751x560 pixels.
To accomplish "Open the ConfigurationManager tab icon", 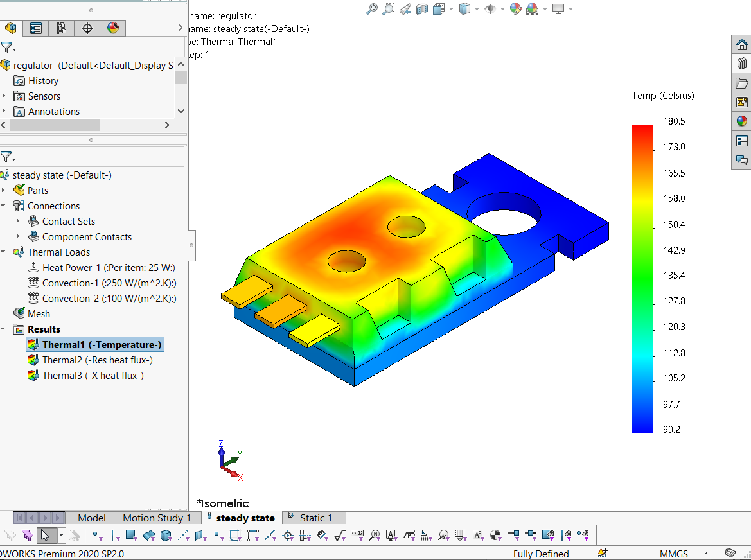I will [62, 28].
